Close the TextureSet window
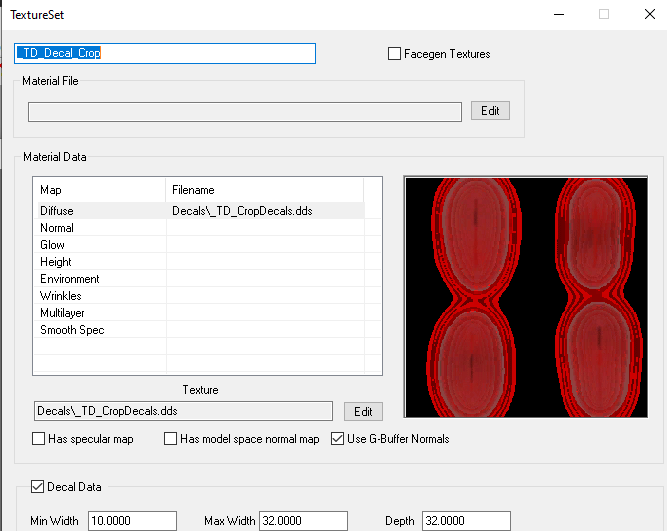Image resolution: width=667 pixels, height=531 pixels. pyautogui.click(x=650, y=14)
